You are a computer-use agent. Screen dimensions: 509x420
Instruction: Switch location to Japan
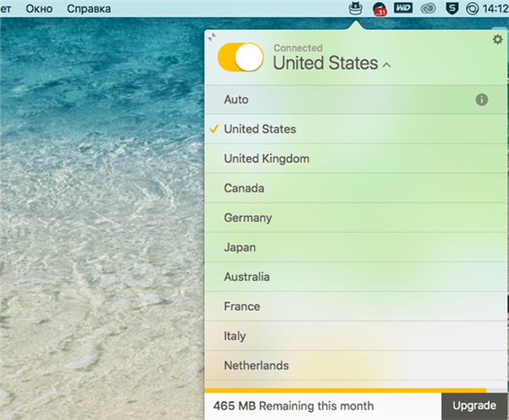(x=355, y=247)
